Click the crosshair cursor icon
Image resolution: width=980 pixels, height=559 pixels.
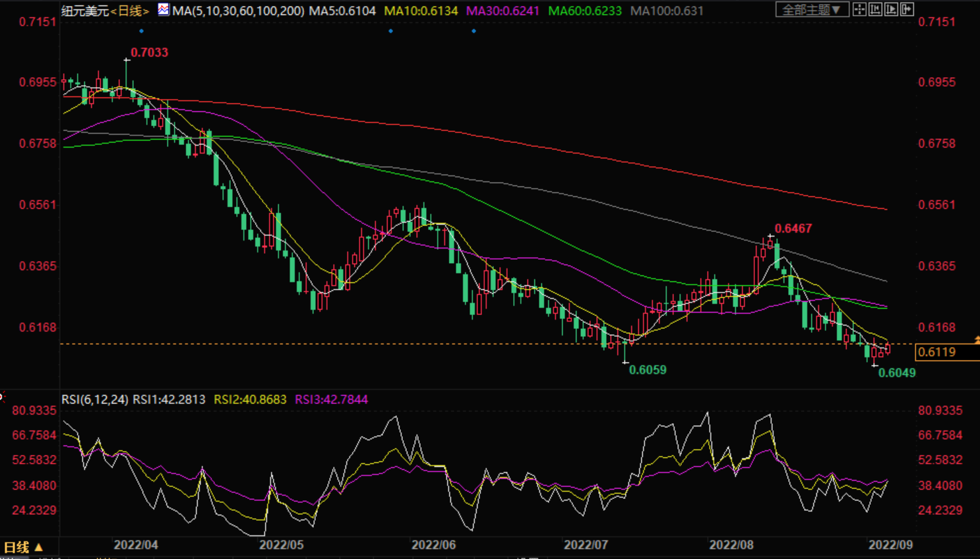tap(859, 10)
